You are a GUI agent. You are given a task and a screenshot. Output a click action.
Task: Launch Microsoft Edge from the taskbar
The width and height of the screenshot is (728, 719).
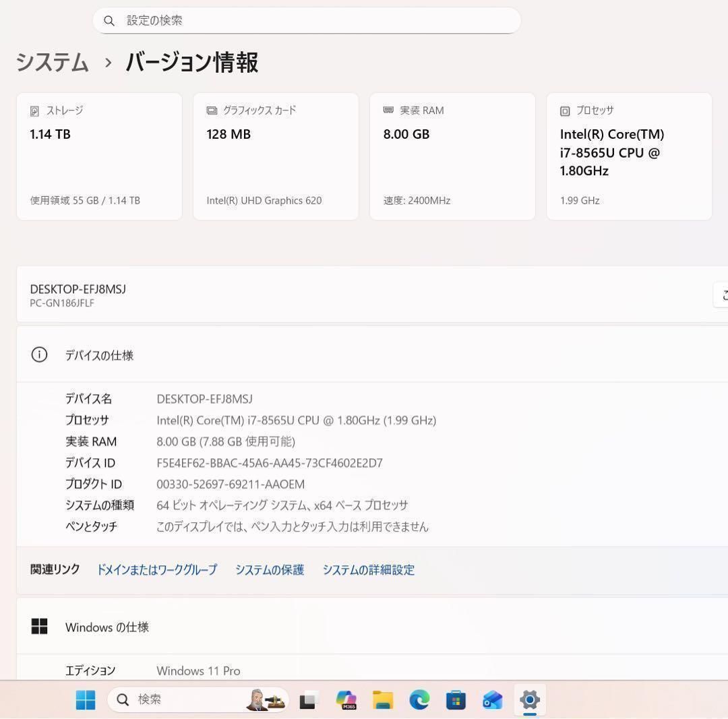click(x=419, y=700)
